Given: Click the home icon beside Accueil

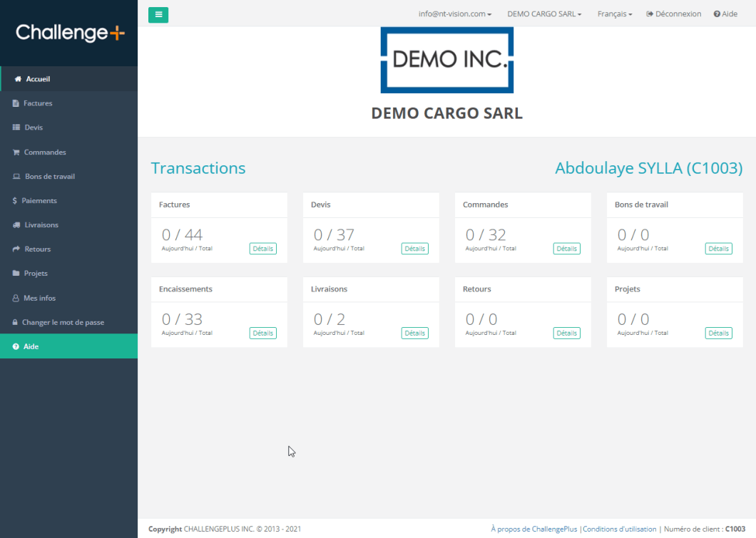Looking at the screenshot, I should [19, 79].
